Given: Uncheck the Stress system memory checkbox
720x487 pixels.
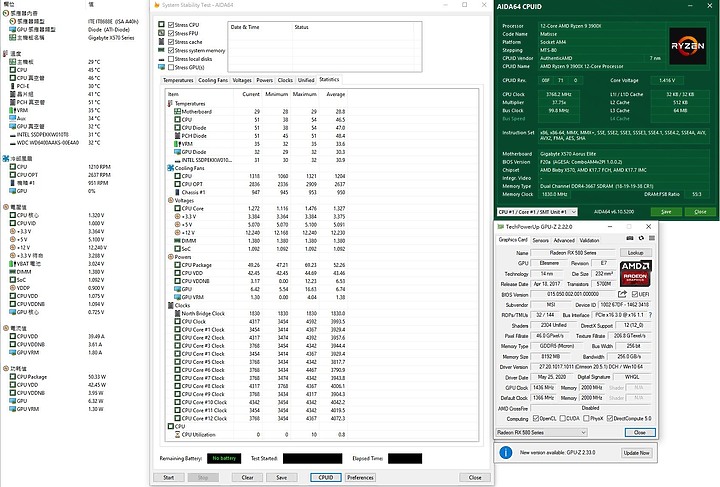Looking at the screenshot, I should 171,50.
